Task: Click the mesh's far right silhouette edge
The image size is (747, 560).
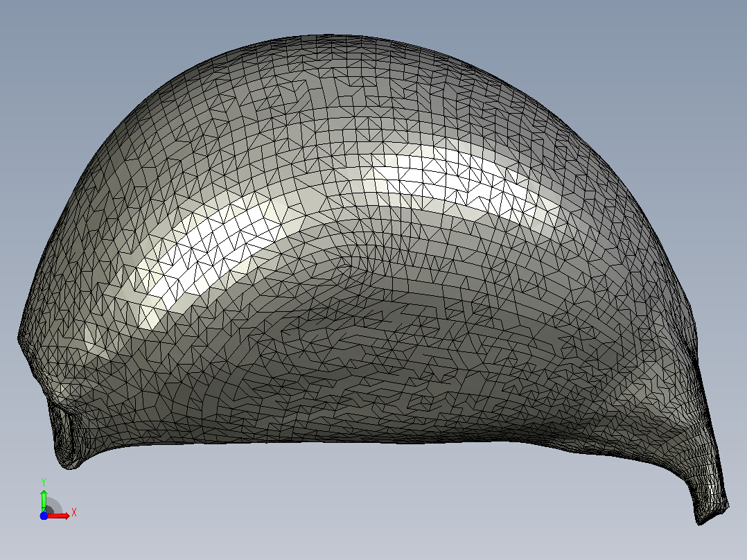Action: 693,324
